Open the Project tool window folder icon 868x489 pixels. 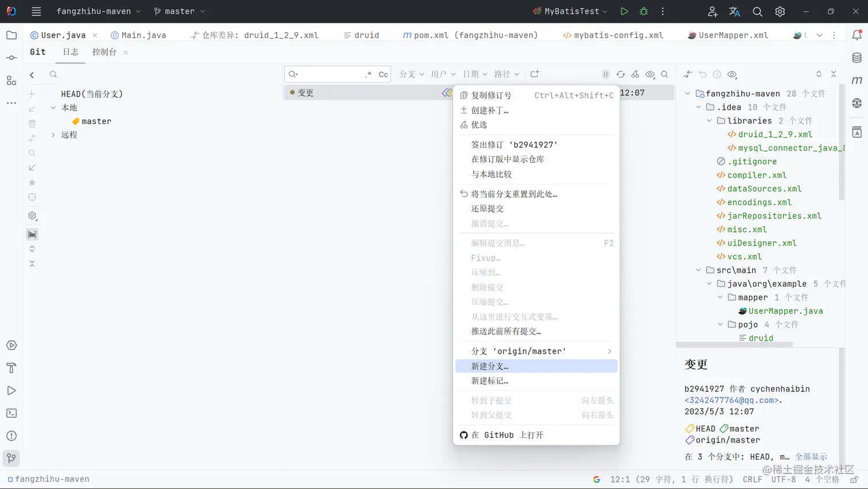pos(11,35)
